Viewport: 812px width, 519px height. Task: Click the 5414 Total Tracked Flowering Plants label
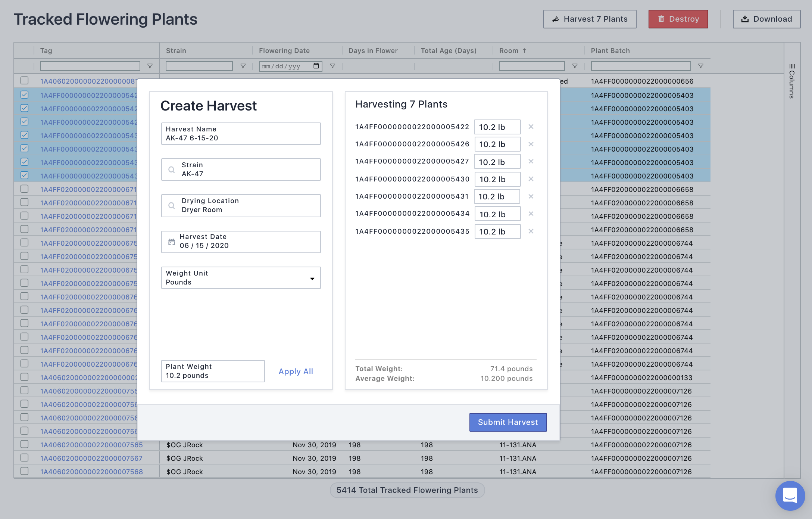(x=407, y=490)
